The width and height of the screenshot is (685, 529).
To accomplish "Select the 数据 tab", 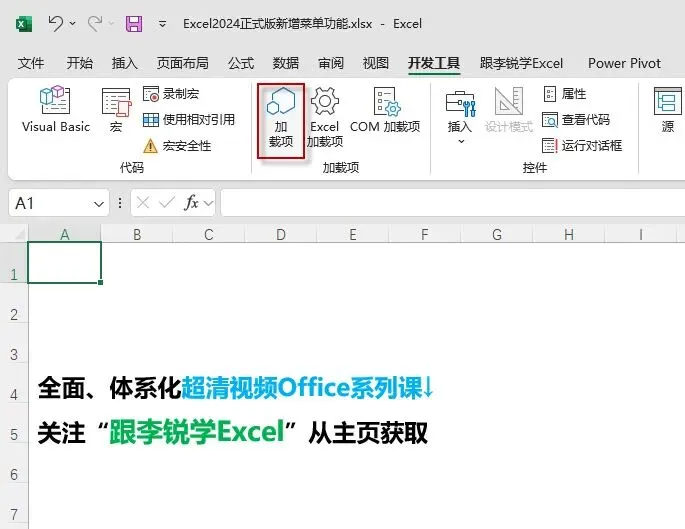I will coord(286,63).
